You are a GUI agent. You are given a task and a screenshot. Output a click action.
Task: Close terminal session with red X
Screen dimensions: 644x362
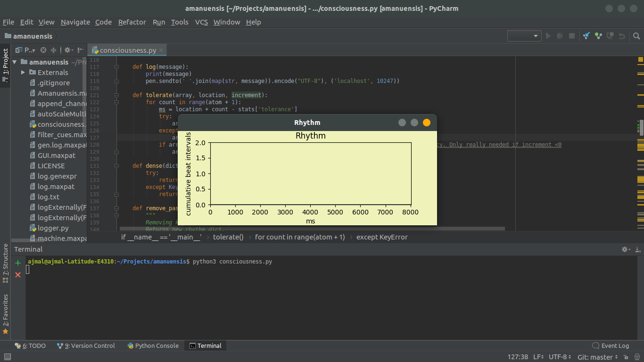(18, 275)
